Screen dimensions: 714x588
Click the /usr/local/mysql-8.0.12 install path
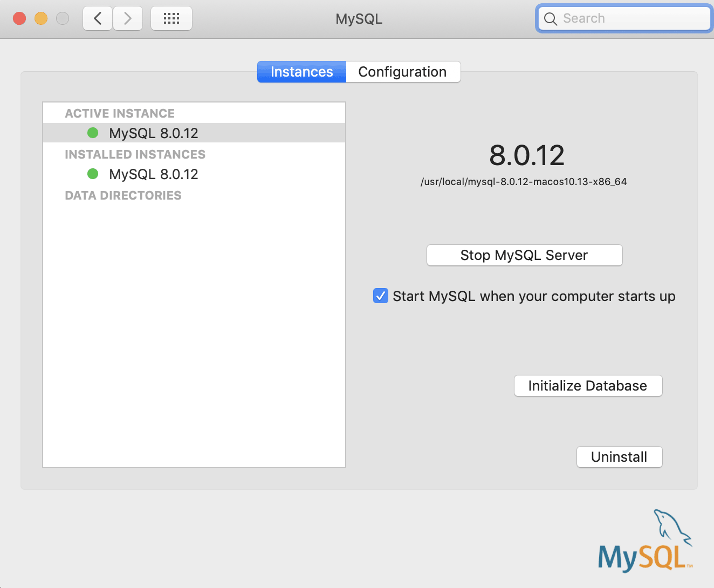point(524,182)
